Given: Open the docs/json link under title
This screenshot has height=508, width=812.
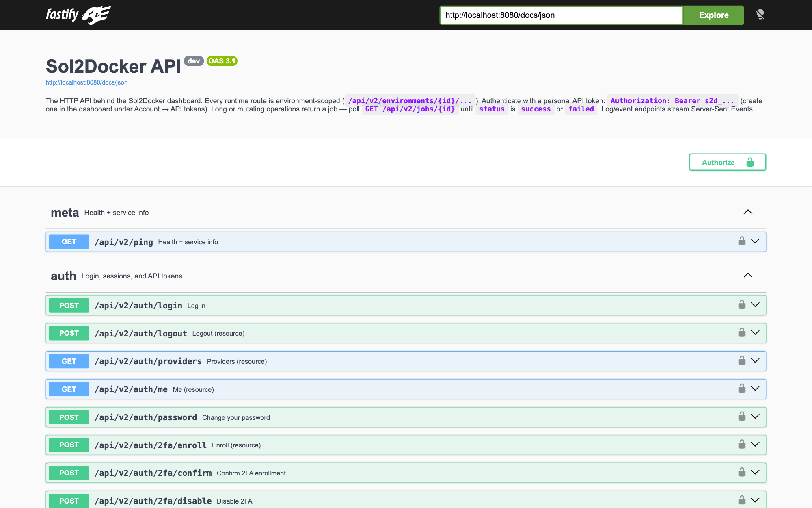Looking at the screenshot, I should (x=86, y=82).
